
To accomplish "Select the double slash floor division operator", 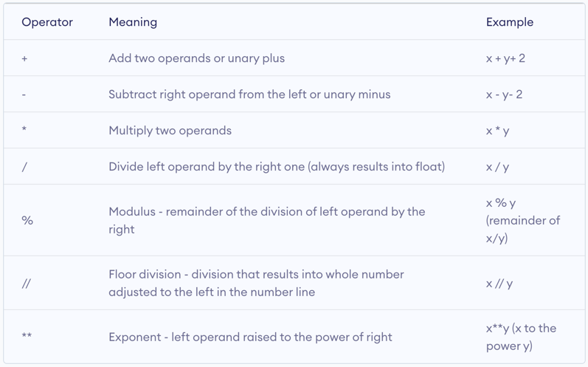I will (x=26, y=284).
